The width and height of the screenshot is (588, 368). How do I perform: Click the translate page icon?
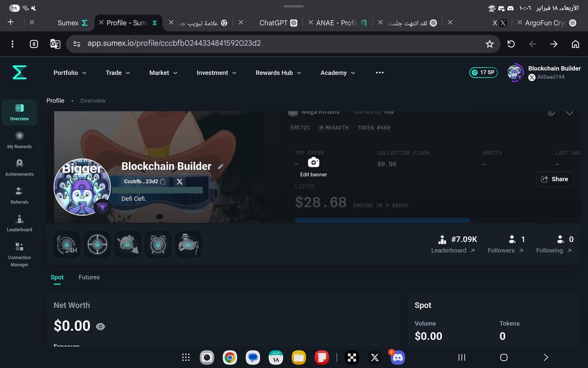click(55, 44)
